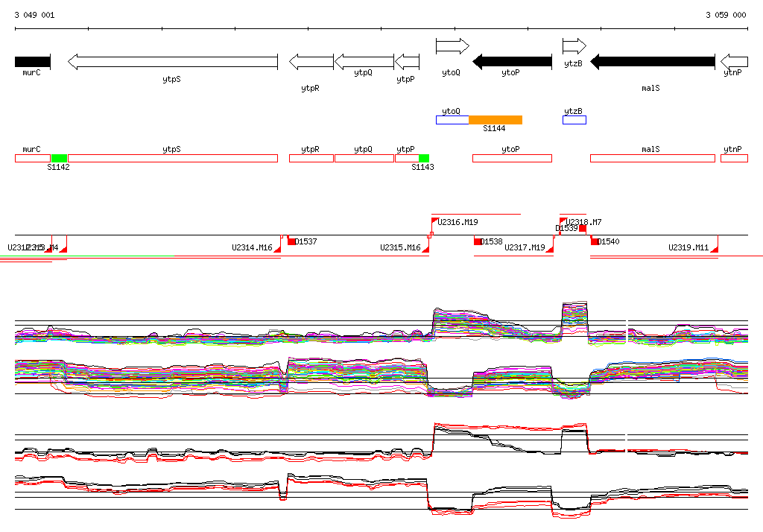Click the end coordinate 3 059 000

click(x=726, y=15)
